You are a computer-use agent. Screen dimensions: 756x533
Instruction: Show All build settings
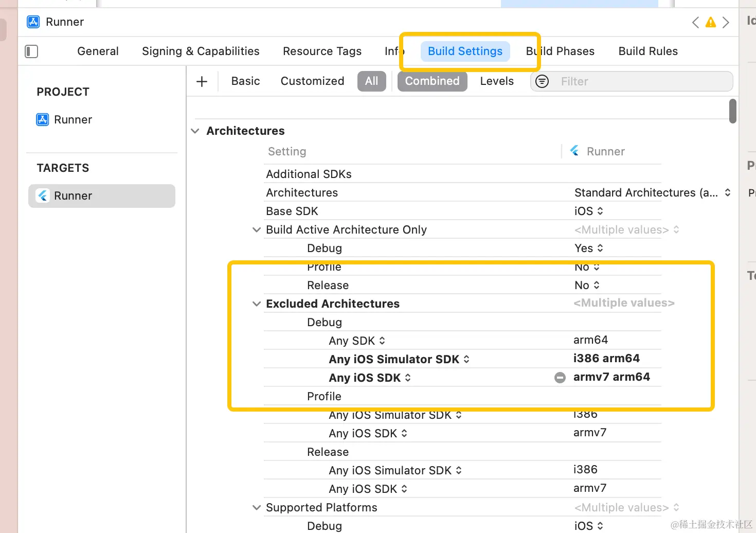pyautogui.click(x=371, y=81)
